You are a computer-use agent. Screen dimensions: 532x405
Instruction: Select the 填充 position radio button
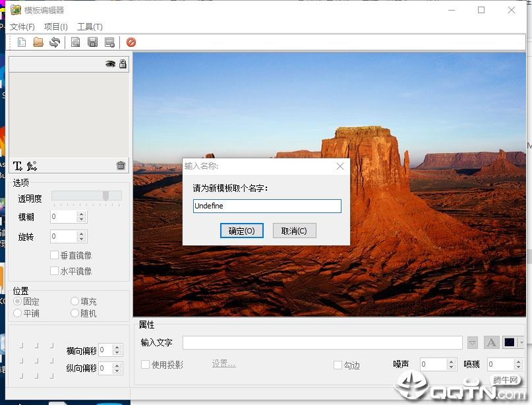click(x=74, y=301)
